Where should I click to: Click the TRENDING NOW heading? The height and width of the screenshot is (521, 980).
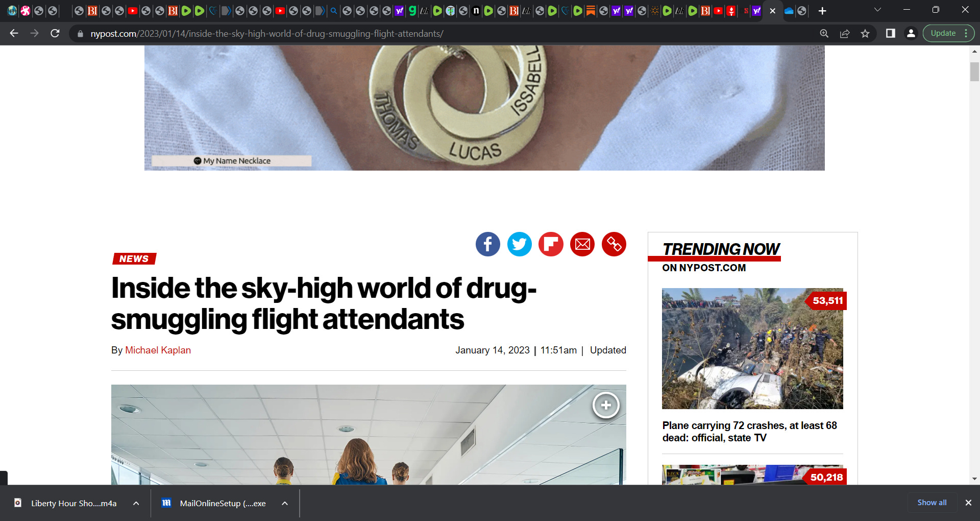pyautogui.click(x=721, y=249)
